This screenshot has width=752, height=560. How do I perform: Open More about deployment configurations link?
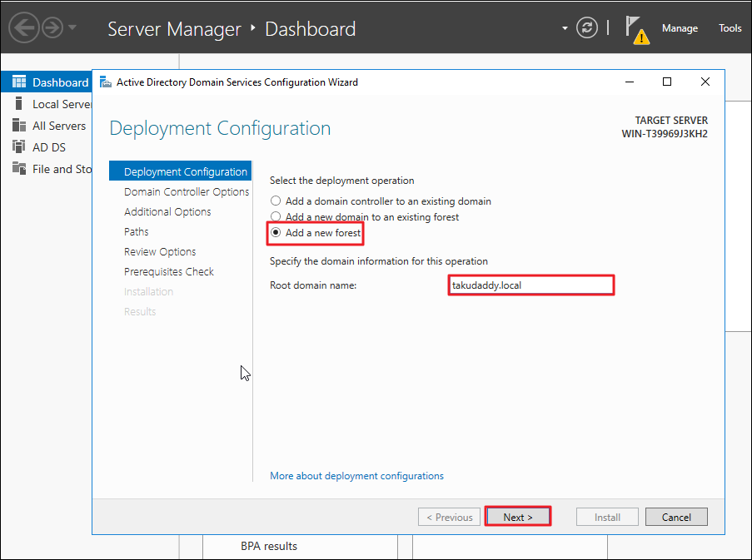coord(356,476)
